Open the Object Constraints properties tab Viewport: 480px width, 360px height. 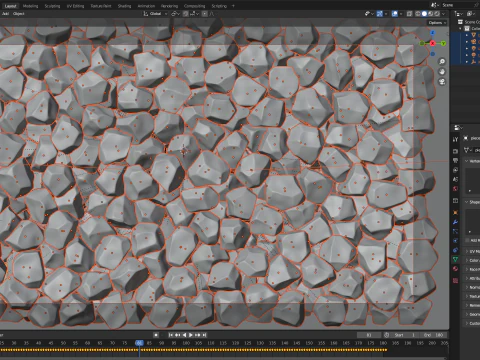pos(455,250)
